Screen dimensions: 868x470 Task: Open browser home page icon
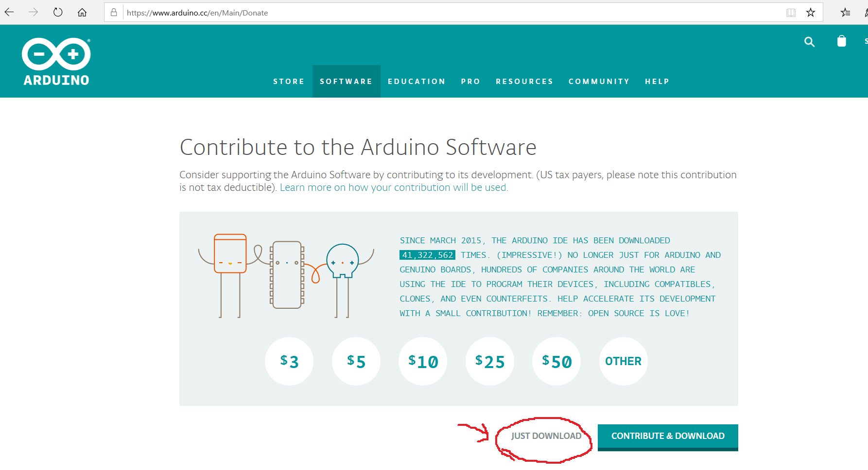coord(82,13)
